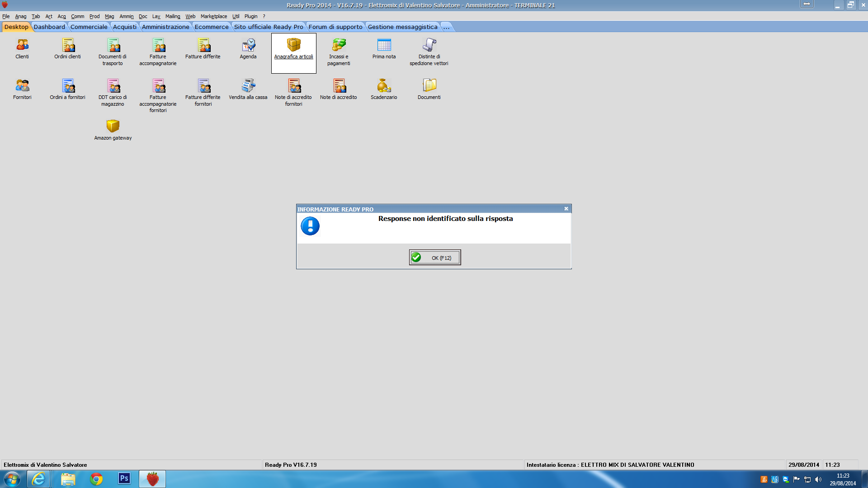Image resolution: width=868 pixels, height=488 pixels.
Task: Close the Informazione Ready Pro dialog
Action: click(x=566, y=209)
